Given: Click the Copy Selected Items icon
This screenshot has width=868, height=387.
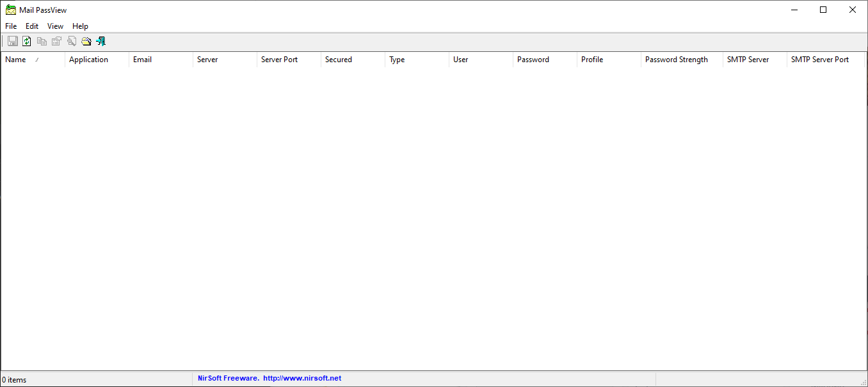Looking at the screenshot, I should point(42,42).
